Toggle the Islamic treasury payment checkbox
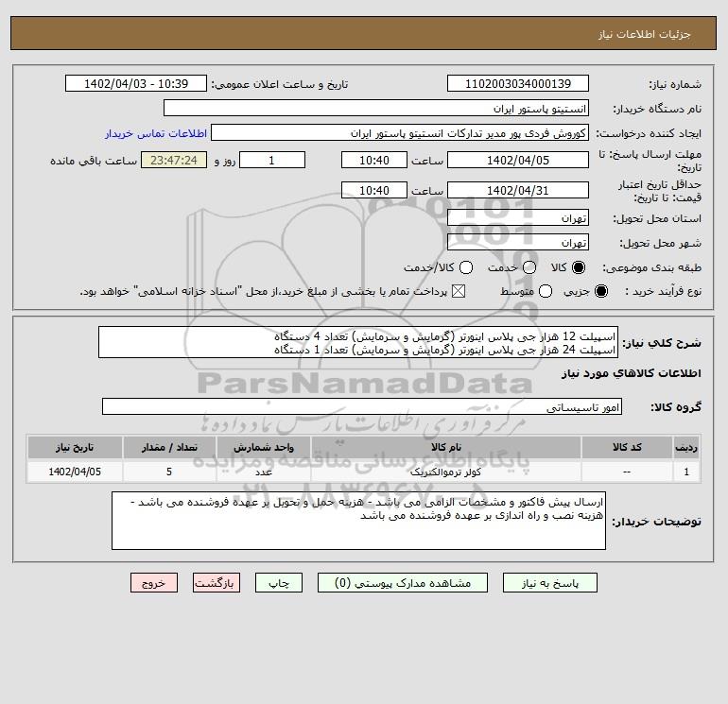This screenshot has width=728, height=704. point(459,291)
